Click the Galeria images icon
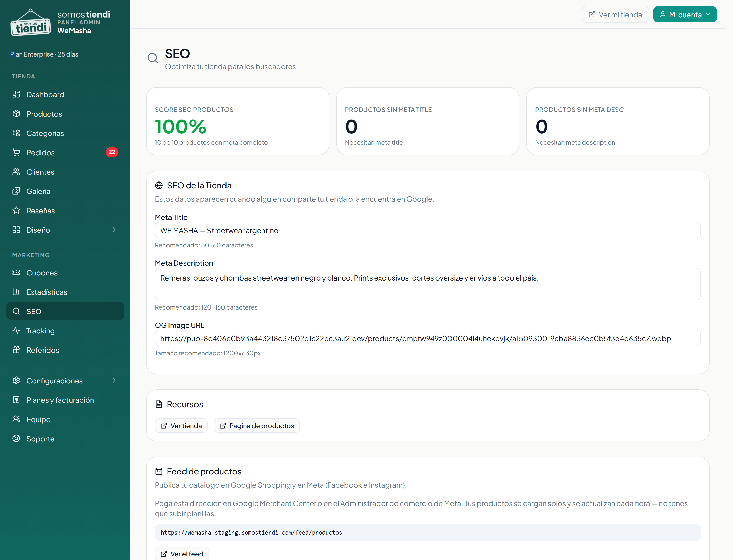This screenshot has width=733, height=560. pyautogui.click(x=16, y=191)
